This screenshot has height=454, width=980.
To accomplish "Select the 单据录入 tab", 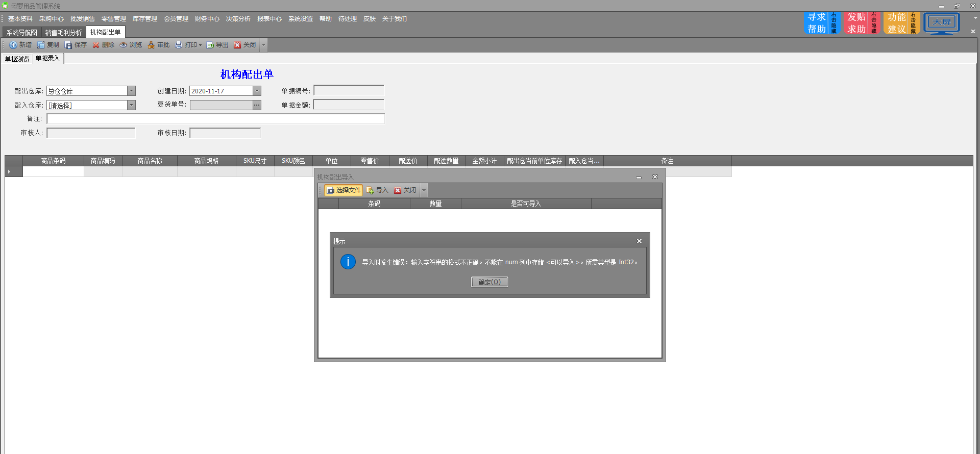I will click(48, 59).
